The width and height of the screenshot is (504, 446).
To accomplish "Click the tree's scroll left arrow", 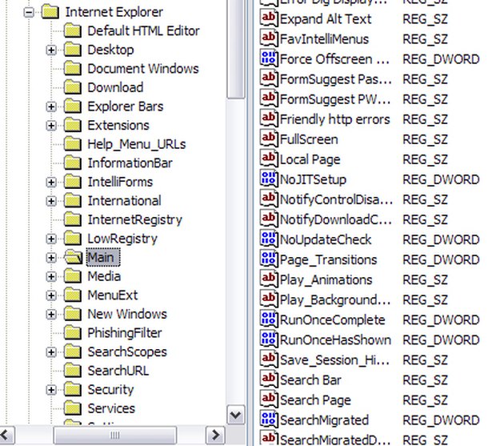I will point(6,436).
